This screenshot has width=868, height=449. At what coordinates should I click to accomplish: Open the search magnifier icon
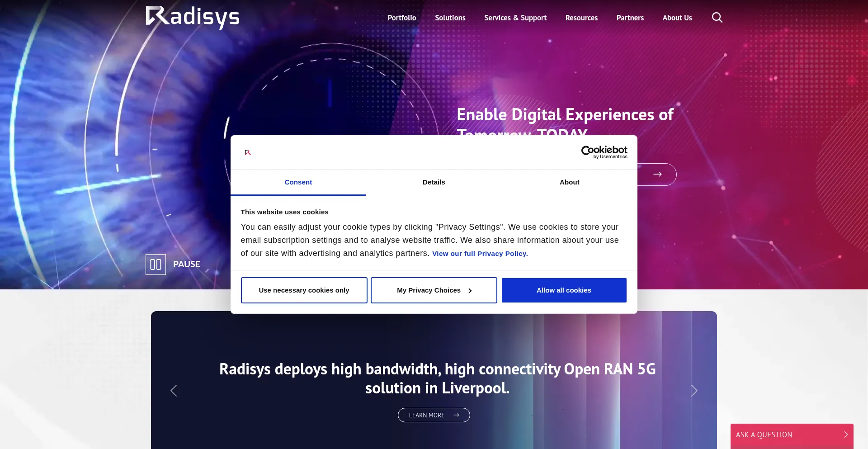(x=717, y=18)
